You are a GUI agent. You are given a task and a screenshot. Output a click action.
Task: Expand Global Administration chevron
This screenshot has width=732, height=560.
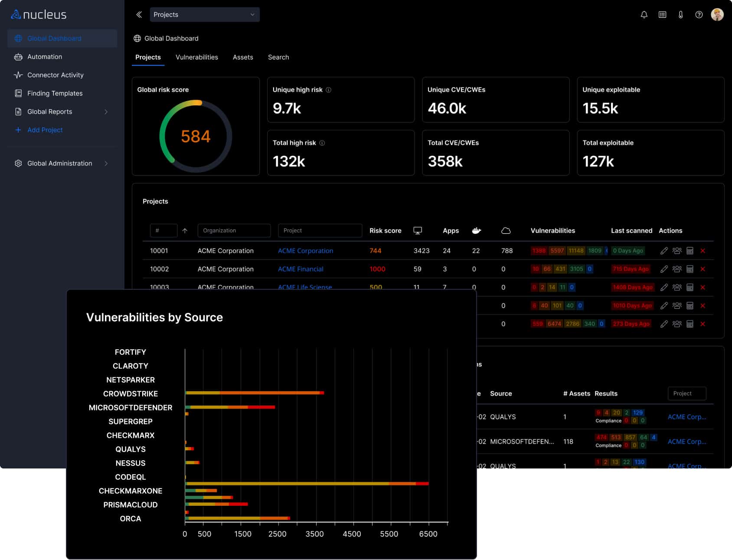pos(106,164)
